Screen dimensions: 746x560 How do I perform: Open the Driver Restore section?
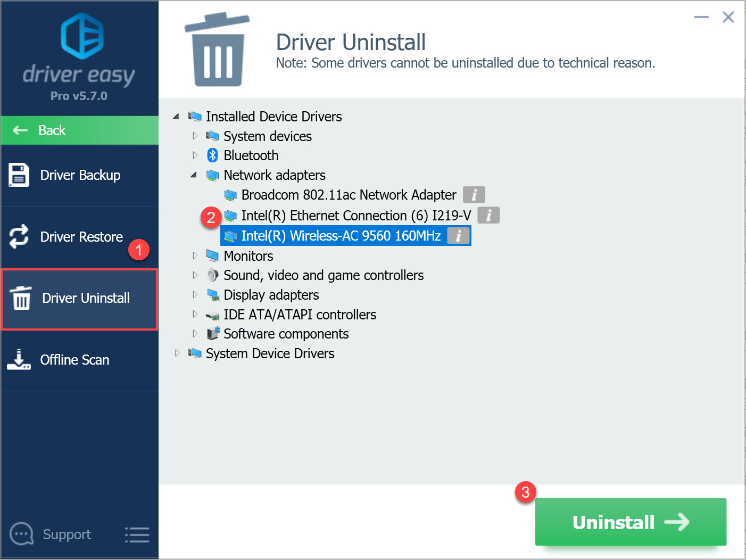pyautogui.click(x=80, y=237)
